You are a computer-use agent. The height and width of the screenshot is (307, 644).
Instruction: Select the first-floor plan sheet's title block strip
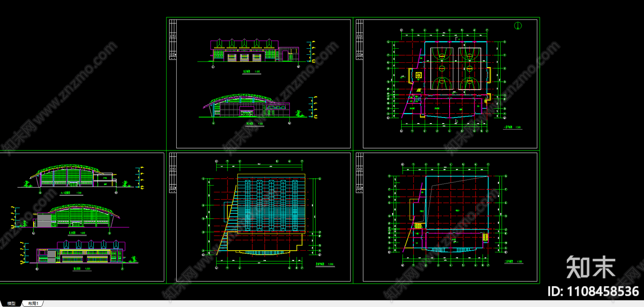click(x=359, y=39)
